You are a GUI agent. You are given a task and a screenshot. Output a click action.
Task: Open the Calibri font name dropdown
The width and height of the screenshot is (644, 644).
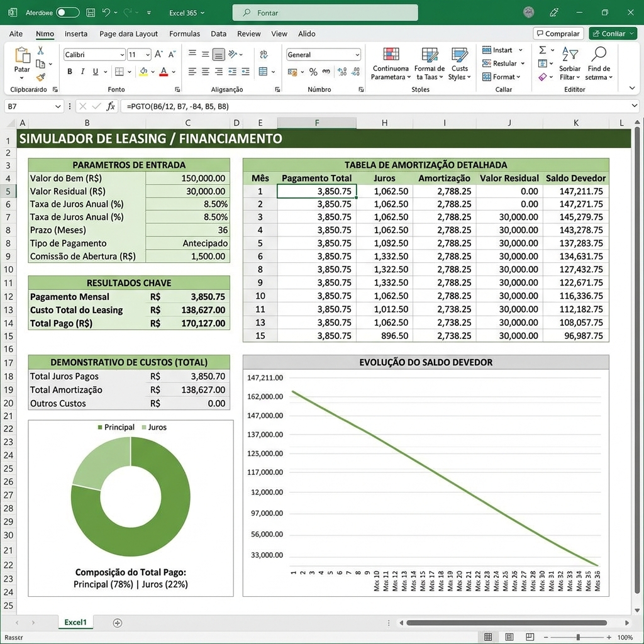[123, 55]
